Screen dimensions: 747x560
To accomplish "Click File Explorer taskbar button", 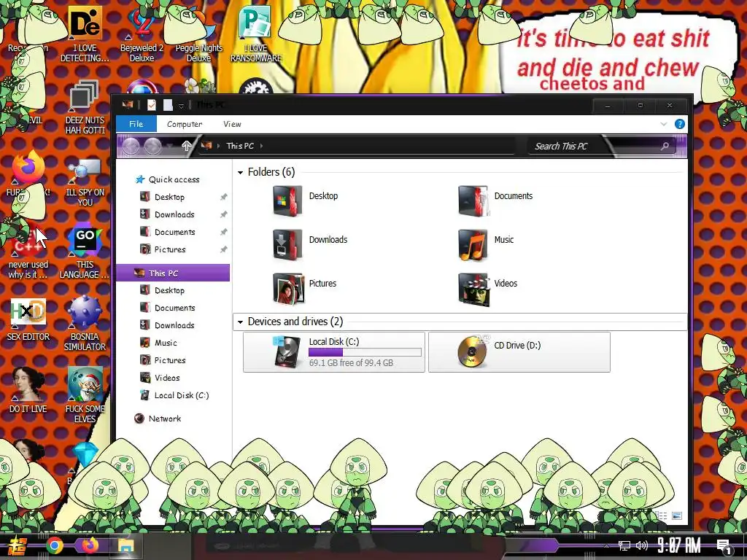I will coord(125,545).
